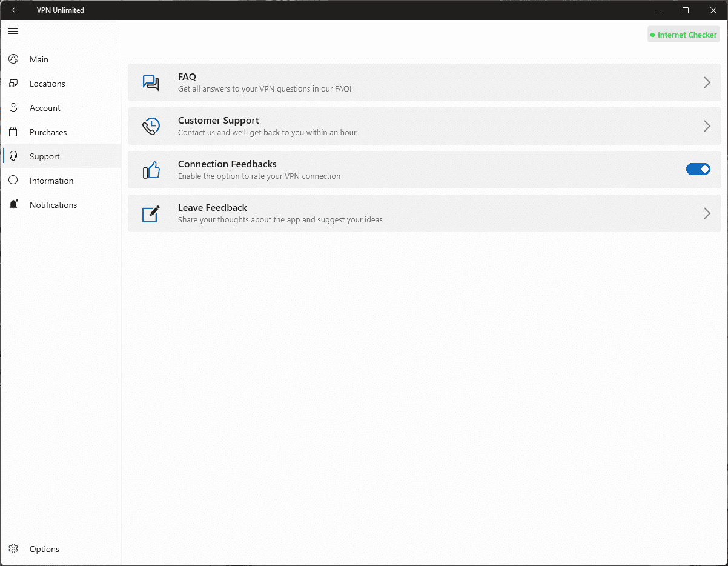The width and height of the screenshot is (728, 566).
Task: Click the Connection Feedbacks thumbs-up icon
Action: tap(151, 170)
